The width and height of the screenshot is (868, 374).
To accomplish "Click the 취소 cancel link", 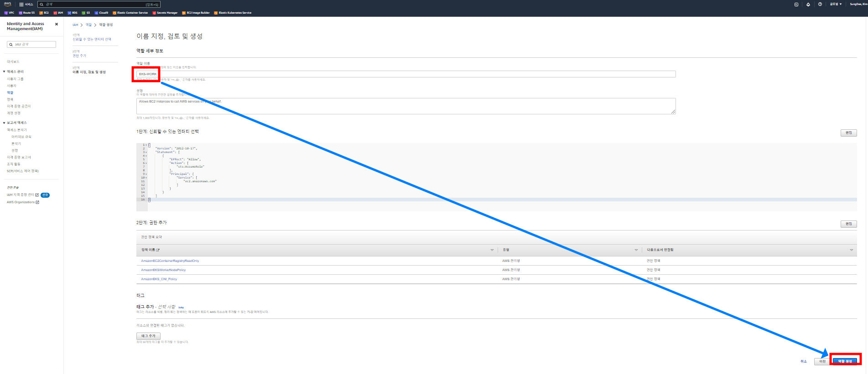I will point(804,361).
